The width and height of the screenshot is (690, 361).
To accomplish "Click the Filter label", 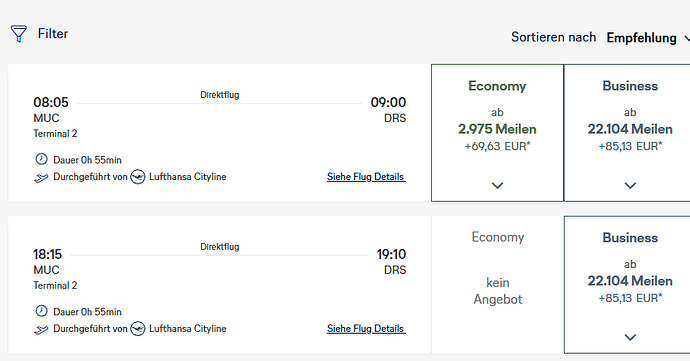I will [x=53, y=34].
